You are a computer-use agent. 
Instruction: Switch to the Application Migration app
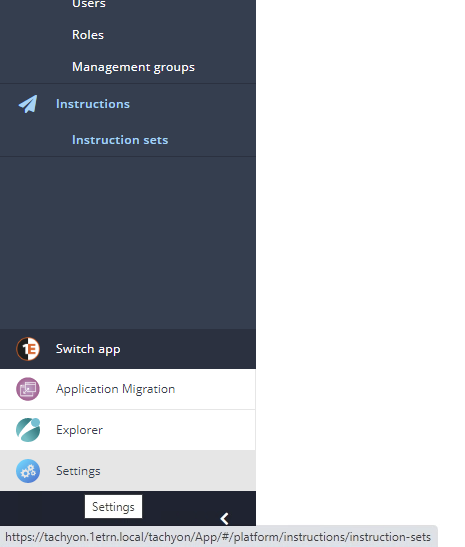[128, 389]
